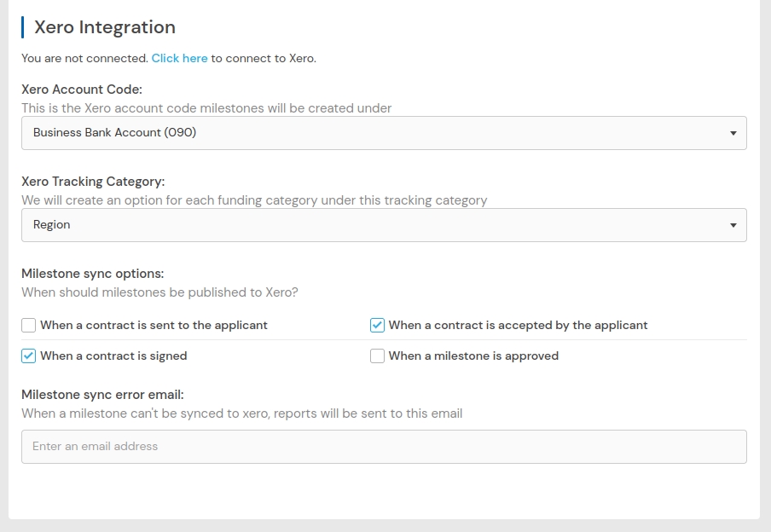
Task: Tick the 'contract is sent to the applicant' checkbox
Action: tap(29, 325)
